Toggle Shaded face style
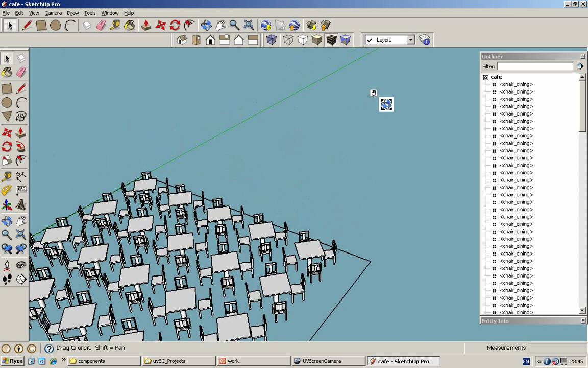 tap(317, 40)
